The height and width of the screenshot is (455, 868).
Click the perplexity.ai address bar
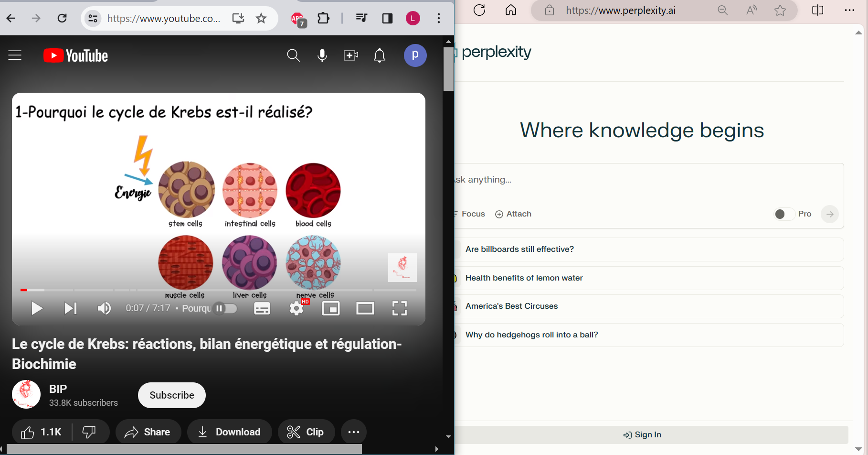tap(621, 11)
